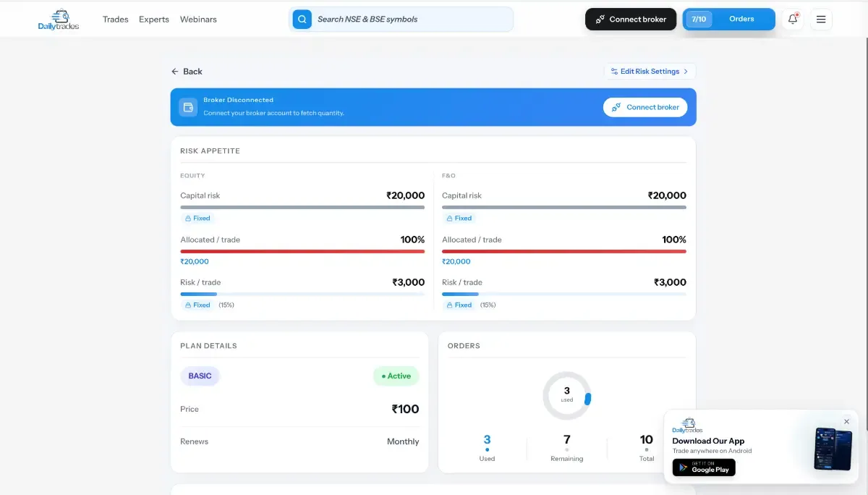The width and height of the screenshot is (868, 495).
Task: Click the Fixed tag under F&O Capital risk
Action: click(459, 218)
